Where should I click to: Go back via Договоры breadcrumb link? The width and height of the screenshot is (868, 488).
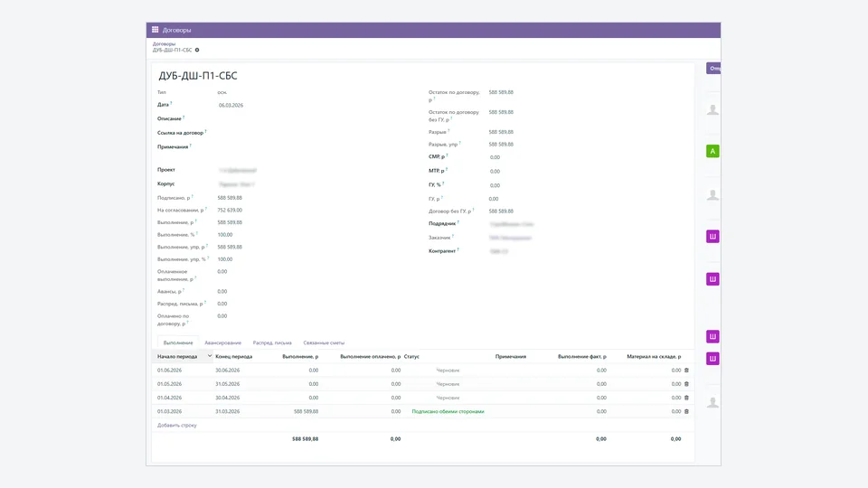click(x=164, y=43)
